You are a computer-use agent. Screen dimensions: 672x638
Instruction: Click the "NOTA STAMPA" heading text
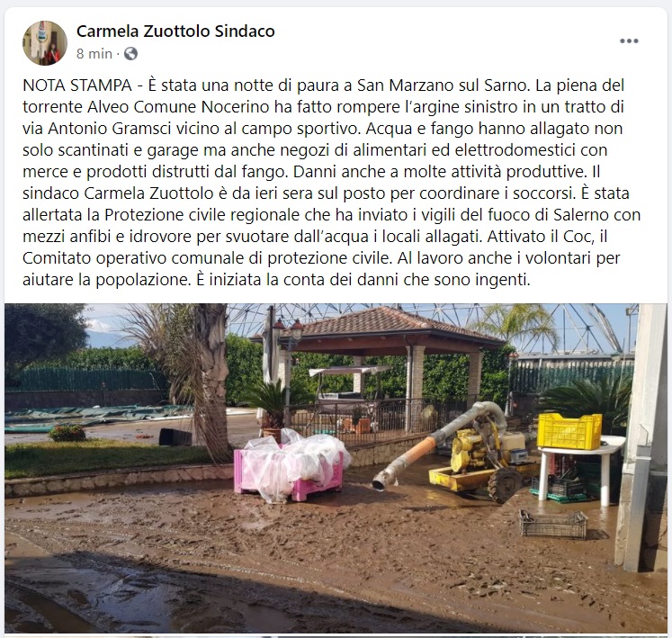point(77,85)
